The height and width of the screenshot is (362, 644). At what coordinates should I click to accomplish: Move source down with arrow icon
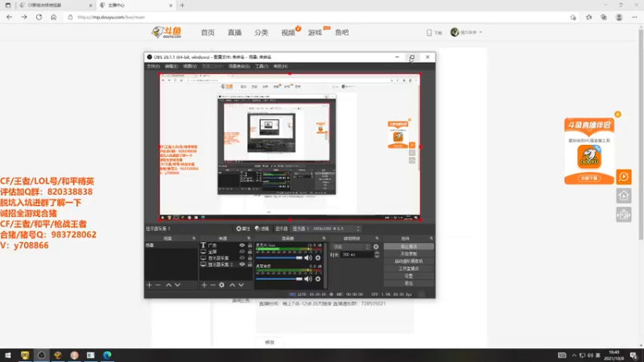tap(241, 285)
